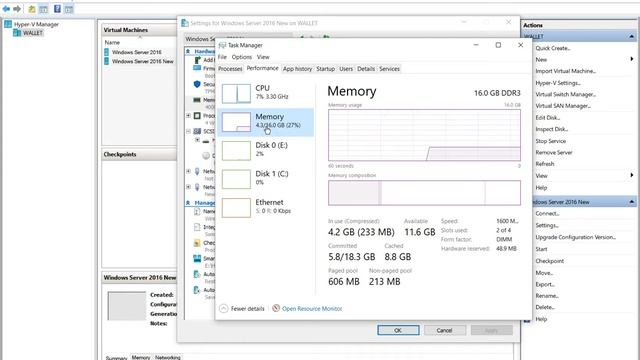The height and width of the screenshot is (360, 640).
Task: Collapse the Hardware section in Settings
Action: (188, 51)
